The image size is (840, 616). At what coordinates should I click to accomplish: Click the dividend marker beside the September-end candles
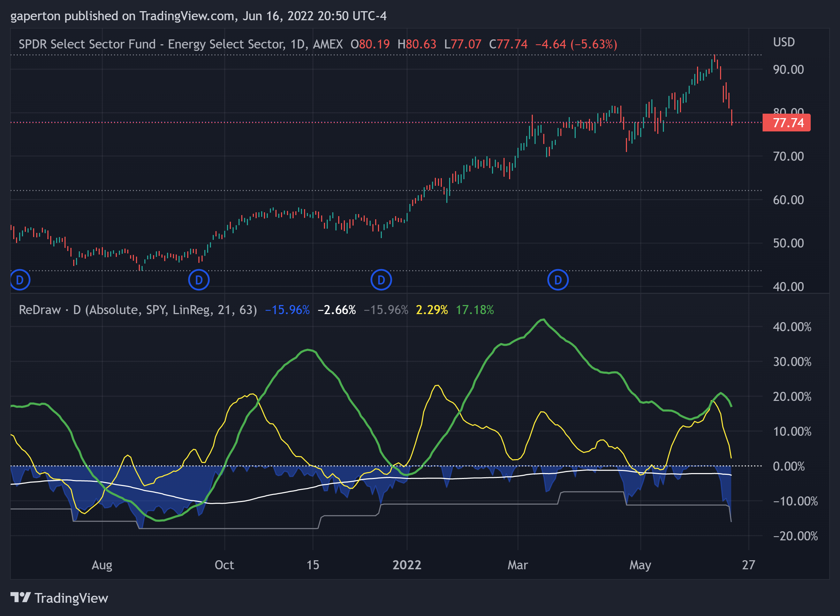(199, 280)
